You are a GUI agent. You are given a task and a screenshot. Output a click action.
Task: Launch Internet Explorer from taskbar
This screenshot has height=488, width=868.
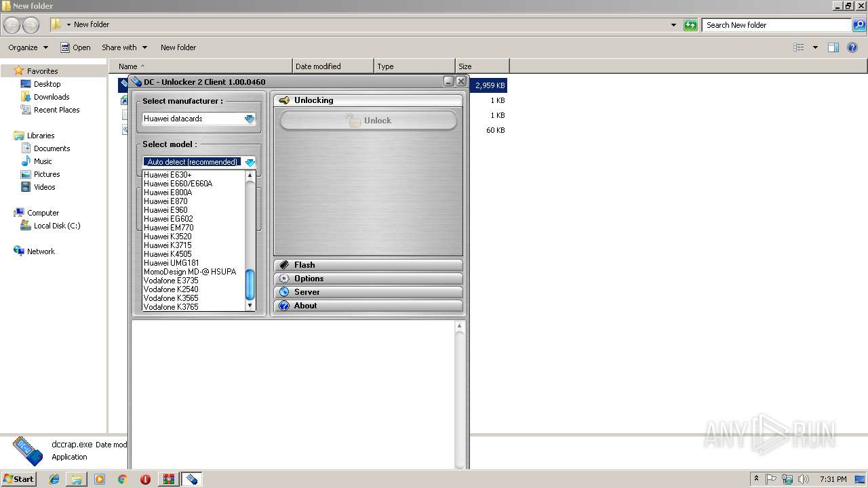(x=54, y=479)
